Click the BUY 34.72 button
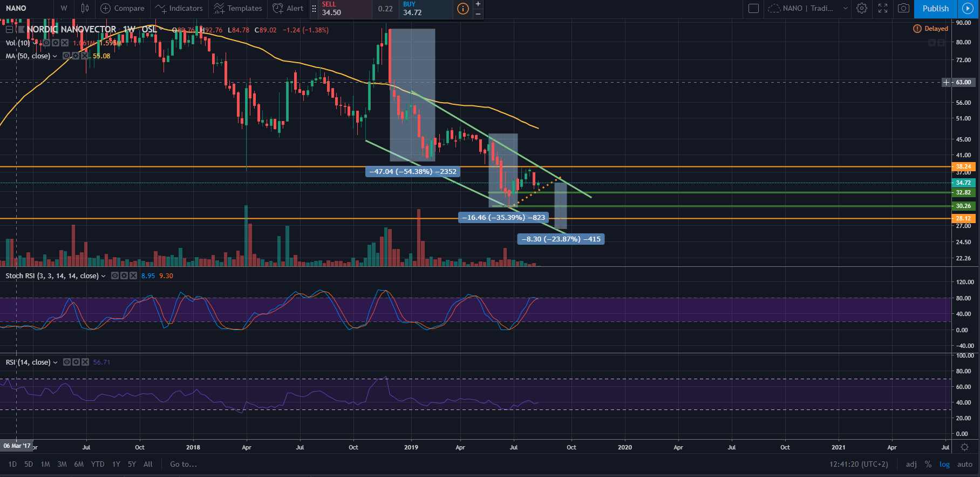The width and height of the screenshot is (980, 477). click(x=426, y=9)
